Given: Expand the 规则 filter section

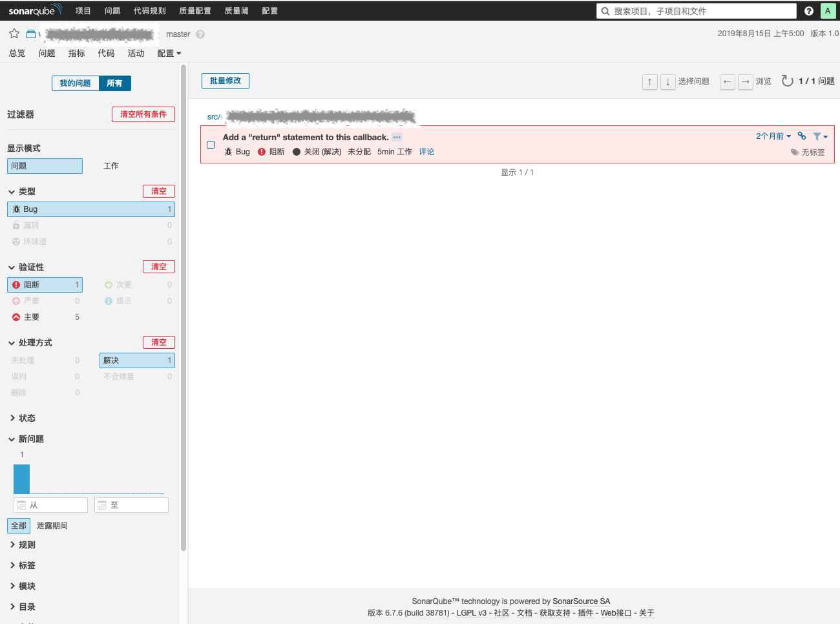Looking at the screenshot, I should [x=22, y=545].
